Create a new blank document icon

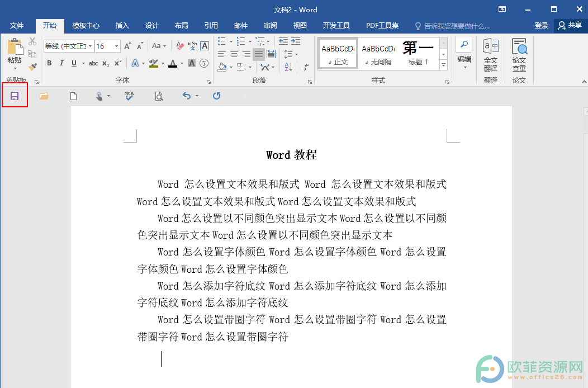pyautogui.click(x=74, y=96)
